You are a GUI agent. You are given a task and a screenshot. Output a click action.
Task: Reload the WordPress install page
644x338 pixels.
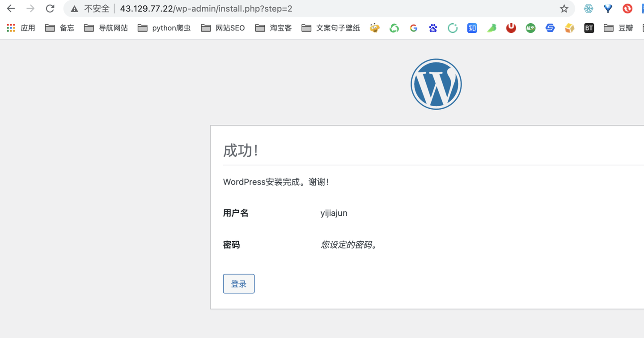pyautogui.click(x=50, y=9)
